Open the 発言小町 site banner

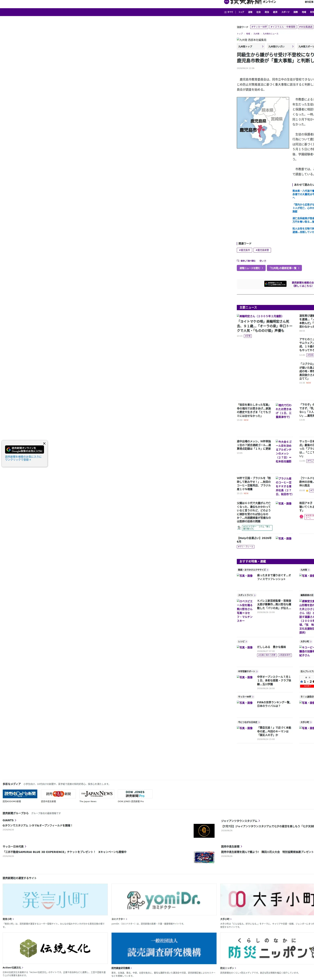[55, 899]
